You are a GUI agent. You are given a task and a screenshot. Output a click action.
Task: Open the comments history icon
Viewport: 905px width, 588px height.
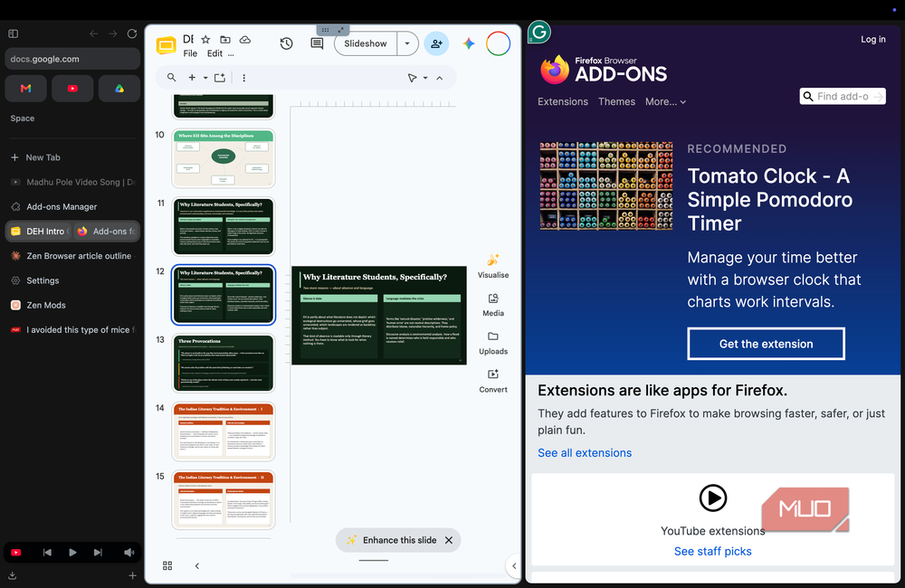tap(317, 43)
